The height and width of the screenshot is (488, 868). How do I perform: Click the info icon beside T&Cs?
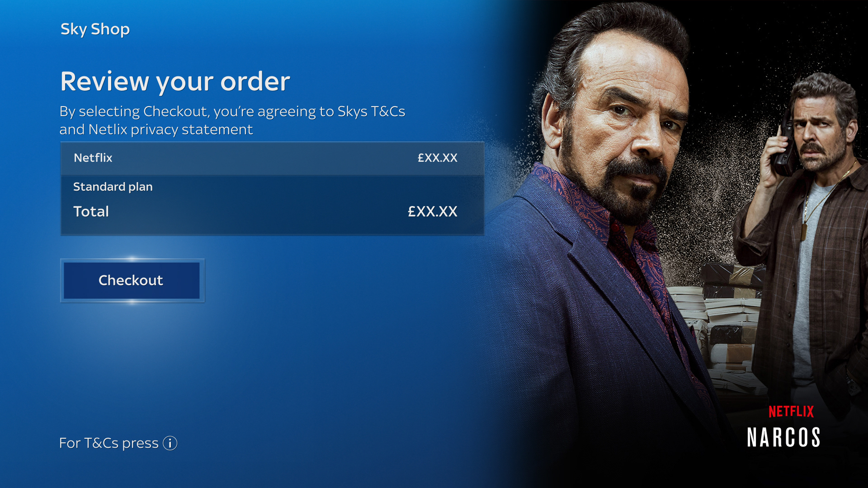pos(170,443)
